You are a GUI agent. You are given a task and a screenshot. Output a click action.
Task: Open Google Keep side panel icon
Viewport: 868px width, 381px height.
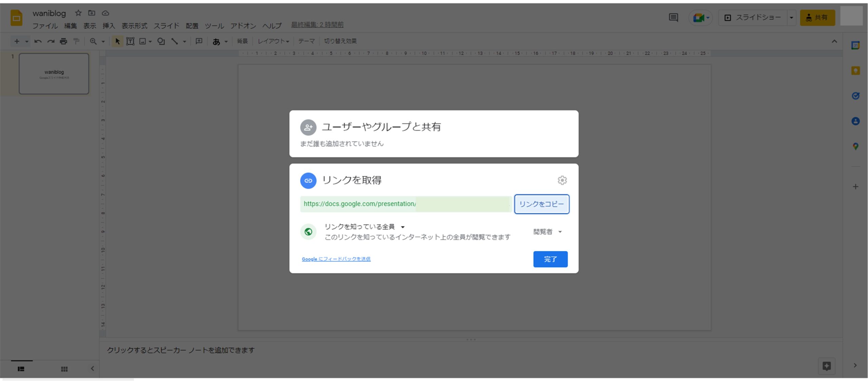(855, 70)
